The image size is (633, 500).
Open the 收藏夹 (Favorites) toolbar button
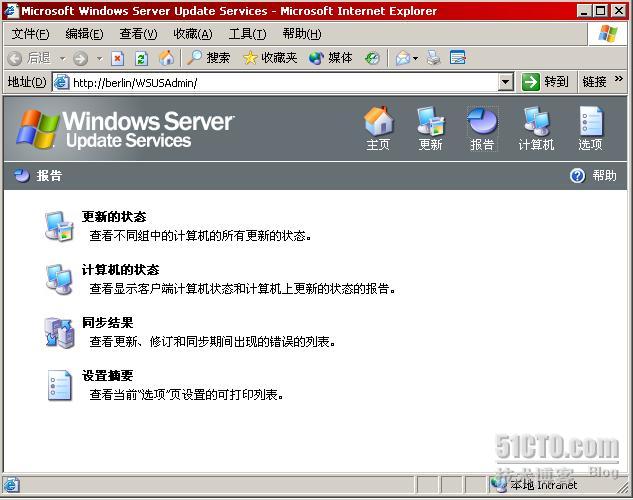270,58
